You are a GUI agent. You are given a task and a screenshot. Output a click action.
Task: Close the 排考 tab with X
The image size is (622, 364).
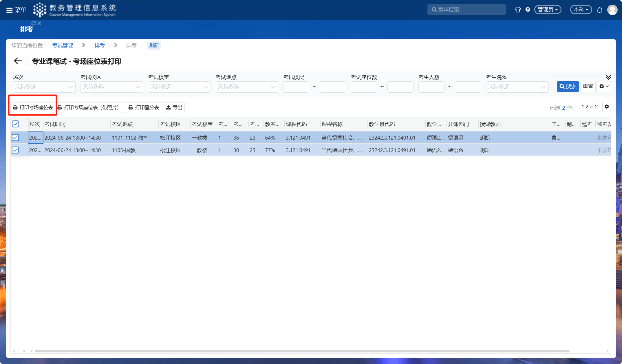39,23
